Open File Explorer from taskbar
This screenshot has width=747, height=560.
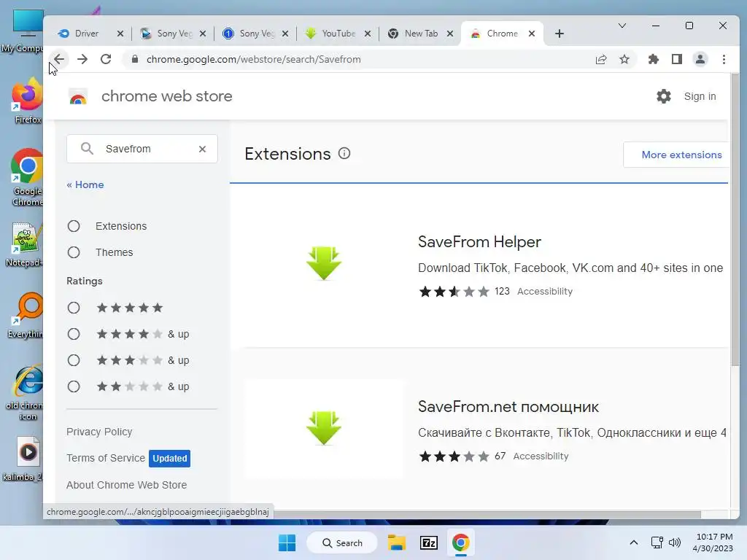pos(396,542)
